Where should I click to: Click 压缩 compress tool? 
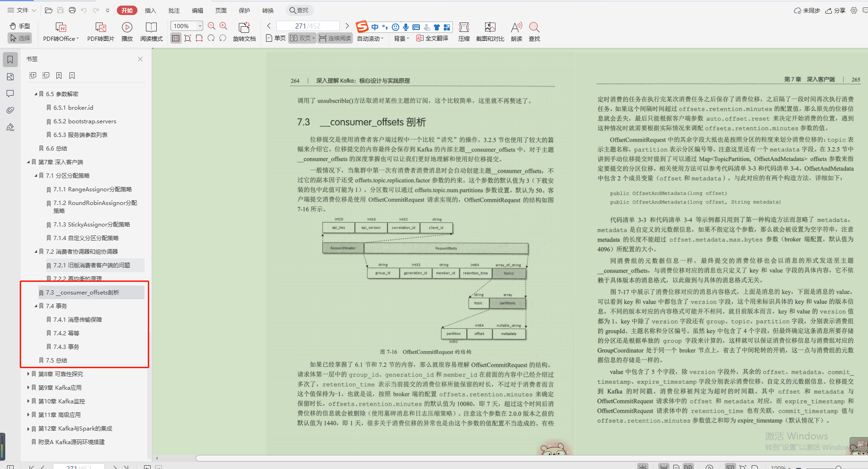point(464,32)
